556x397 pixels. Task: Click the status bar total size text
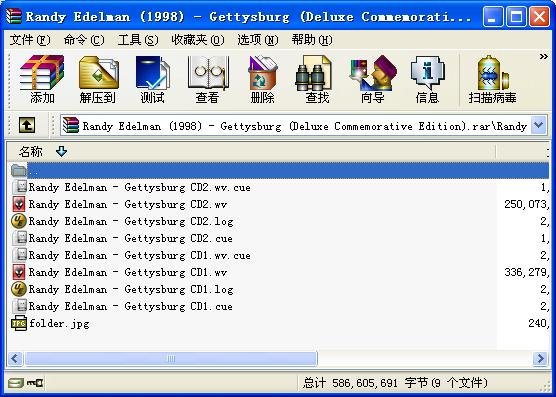(x=395, y=383)
